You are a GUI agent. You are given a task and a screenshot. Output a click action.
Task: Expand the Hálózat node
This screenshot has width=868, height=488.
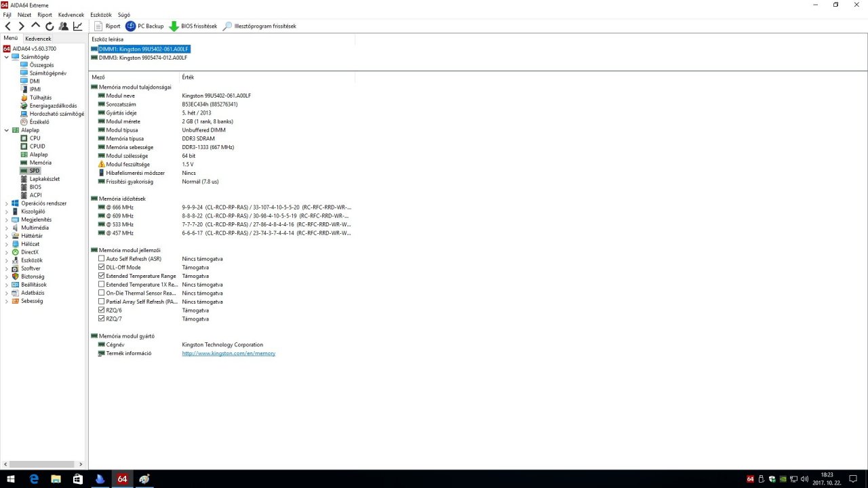point(7,244)
